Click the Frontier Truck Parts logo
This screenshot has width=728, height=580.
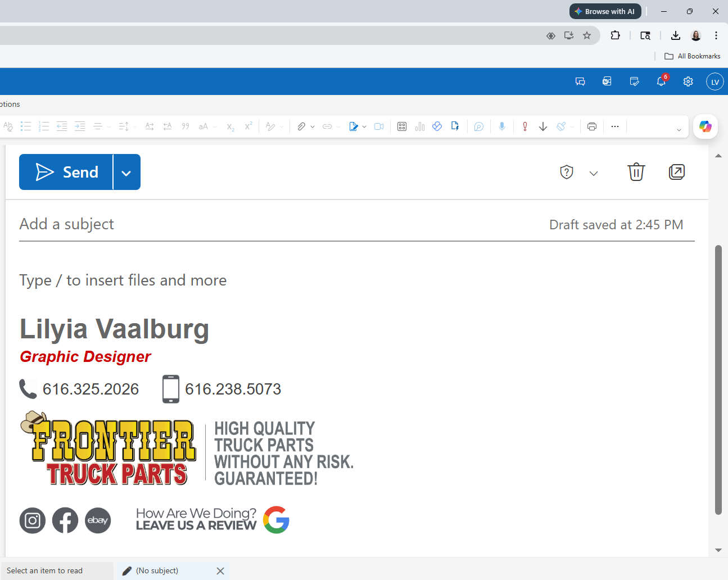[108, 448]
